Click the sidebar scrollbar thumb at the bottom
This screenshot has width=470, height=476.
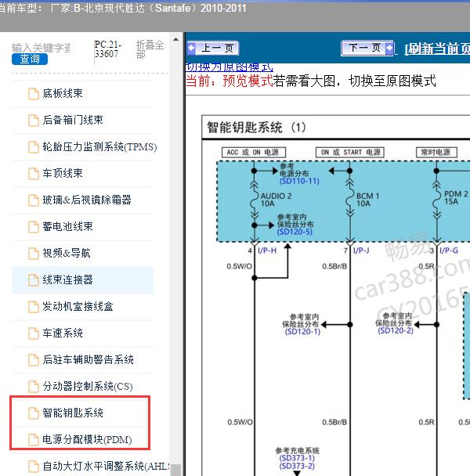175,470
